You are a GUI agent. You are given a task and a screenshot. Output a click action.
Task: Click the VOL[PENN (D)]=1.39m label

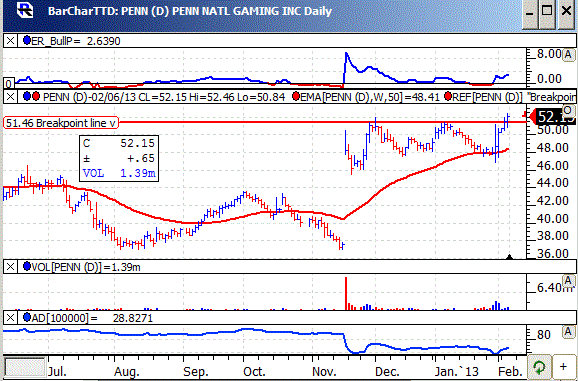[86, 266]
